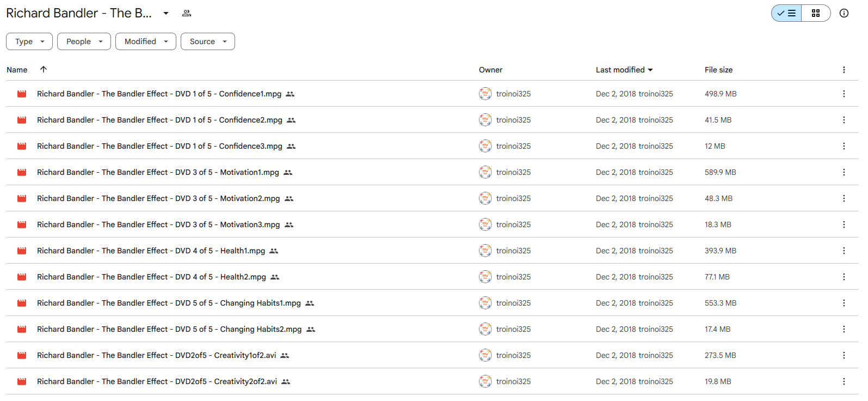Open more options for Changing Habits1.mpg row
The height and width of the screenshot is (401, 868).
pos(844,303)
